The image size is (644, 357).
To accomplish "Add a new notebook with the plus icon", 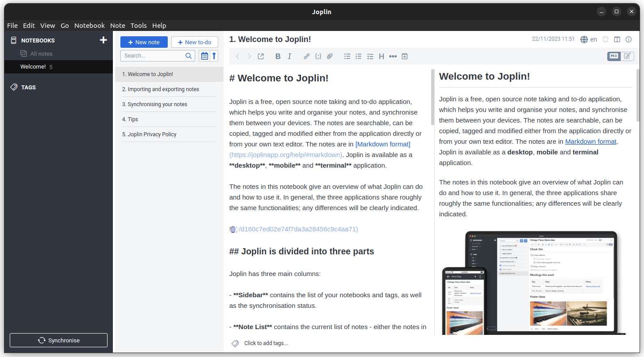I will pyautogui.click(x=103, y=40).
